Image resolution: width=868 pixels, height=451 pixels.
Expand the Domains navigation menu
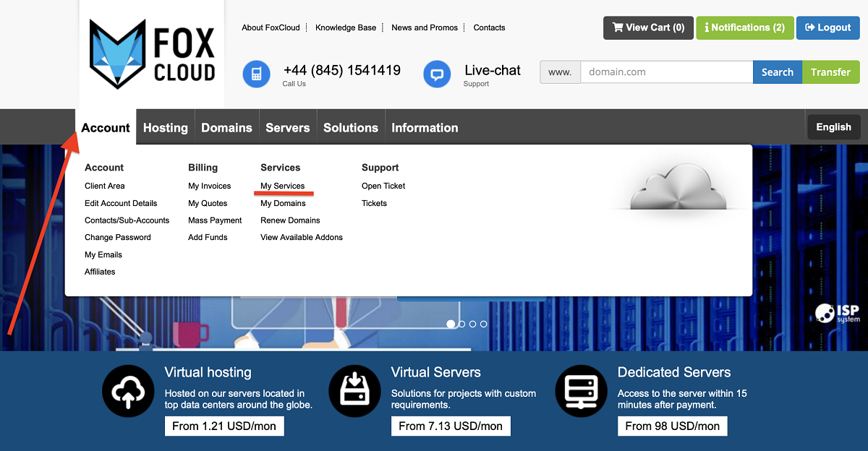click(226, 128)
